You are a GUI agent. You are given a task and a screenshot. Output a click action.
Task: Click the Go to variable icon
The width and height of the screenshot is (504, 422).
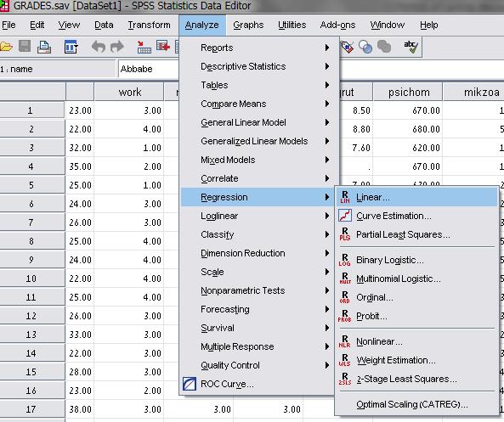pos(163,46)
